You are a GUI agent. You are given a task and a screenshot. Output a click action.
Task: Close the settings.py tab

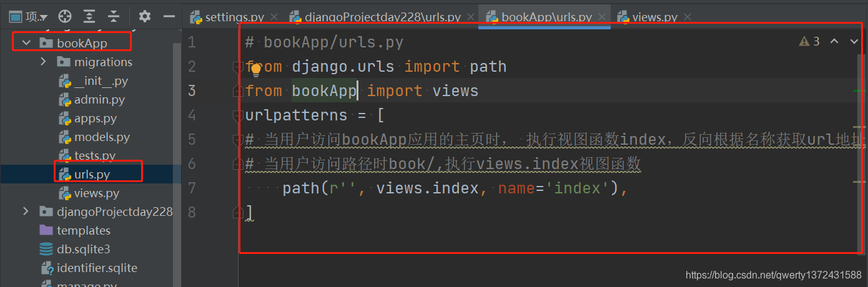pos(274,17)
